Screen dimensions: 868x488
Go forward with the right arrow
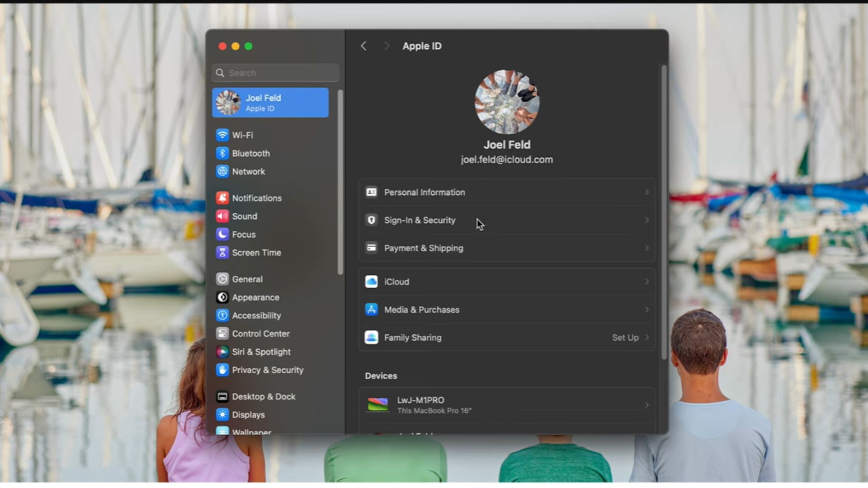pyautogui.click(x=387, y=46)
